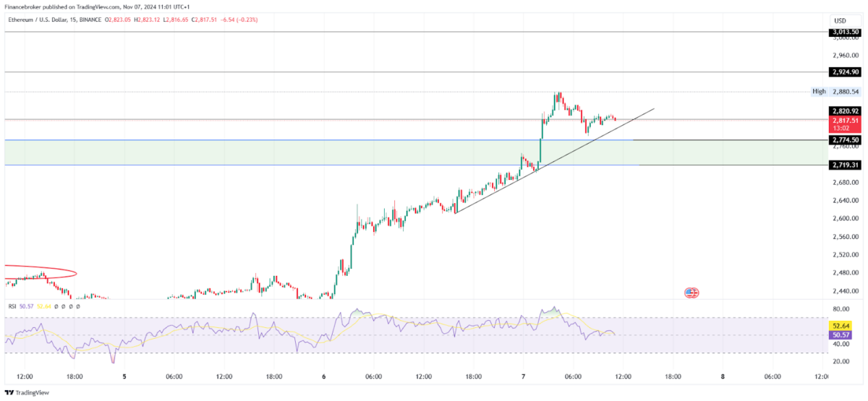Click the 2,719.31 zone price label

(845, 165)
